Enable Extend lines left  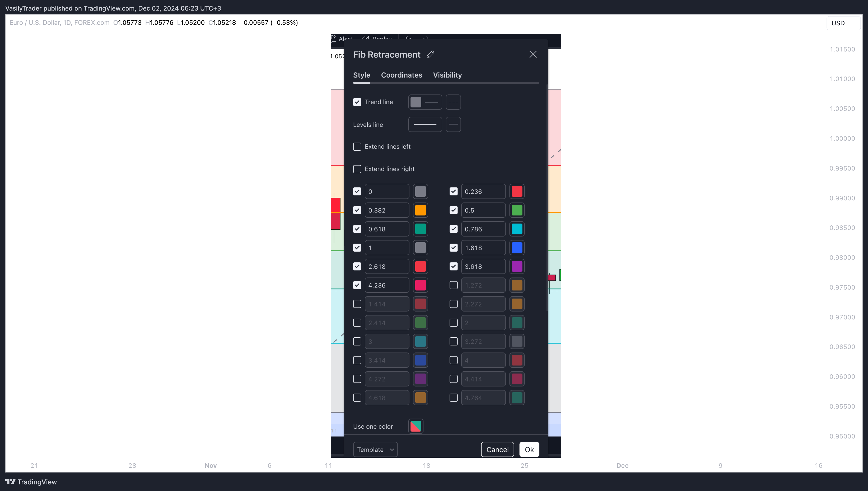[357, 147]
